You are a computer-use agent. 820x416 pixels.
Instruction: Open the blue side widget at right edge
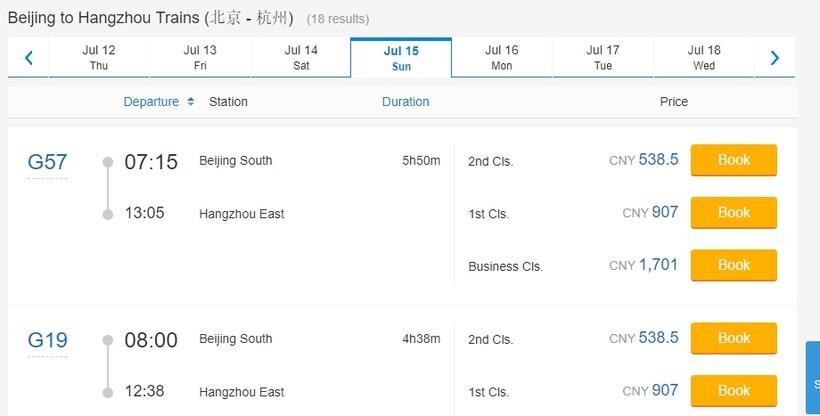(812, 379)
